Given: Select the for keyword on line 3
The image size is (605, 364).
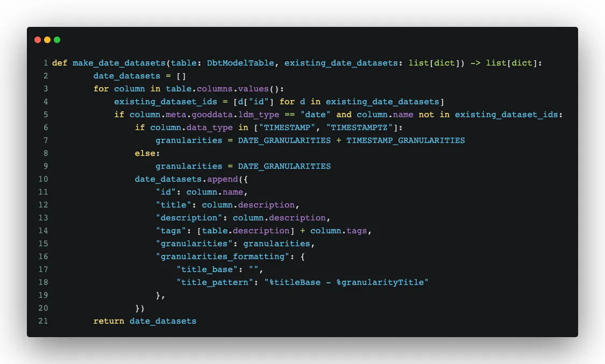Looking at the screenshot, I should pos(101,88).
